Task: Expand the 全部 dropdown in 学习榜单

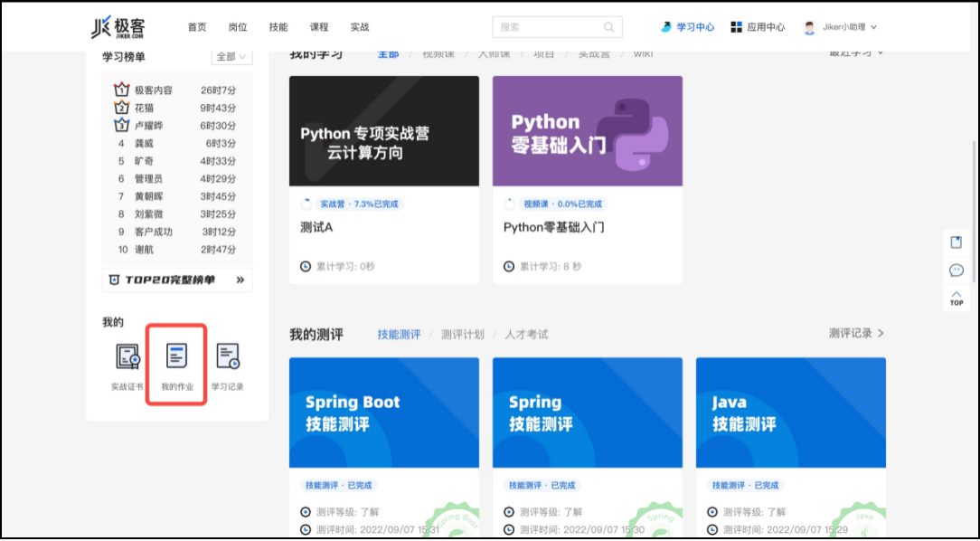Action: pos(231,57)
